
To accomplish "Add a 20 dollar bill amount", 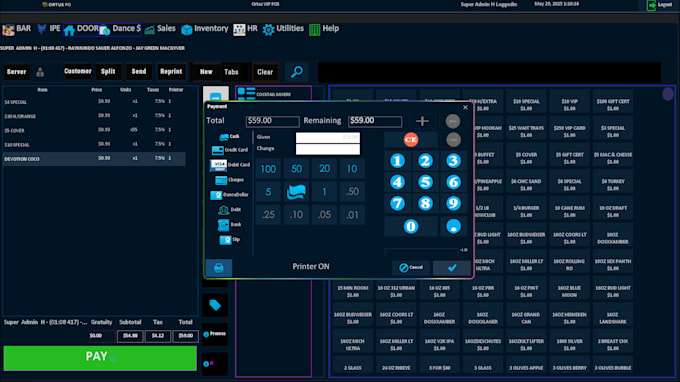I will pos(324,169).
